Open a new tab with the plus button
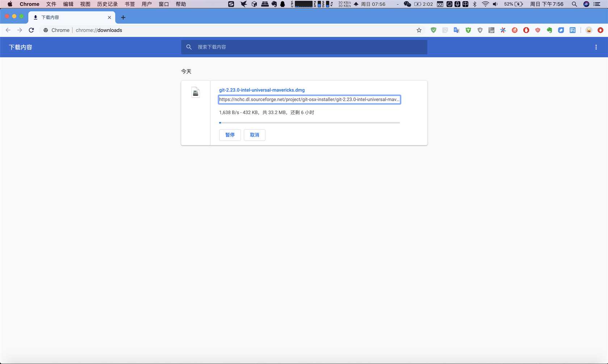The height and width of the screenshot is (364, 608). pyautogui.click(x=123, y=17)
